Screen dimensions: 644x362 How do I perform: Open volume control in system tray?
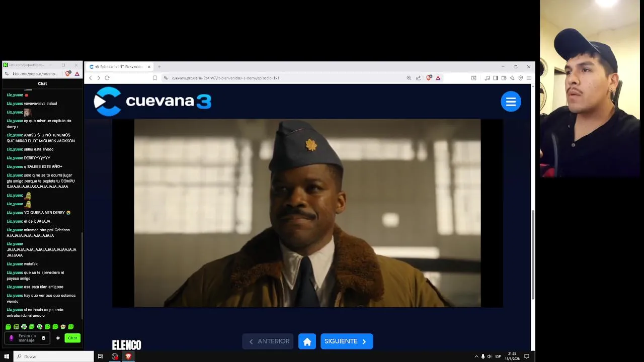point(490,356)
